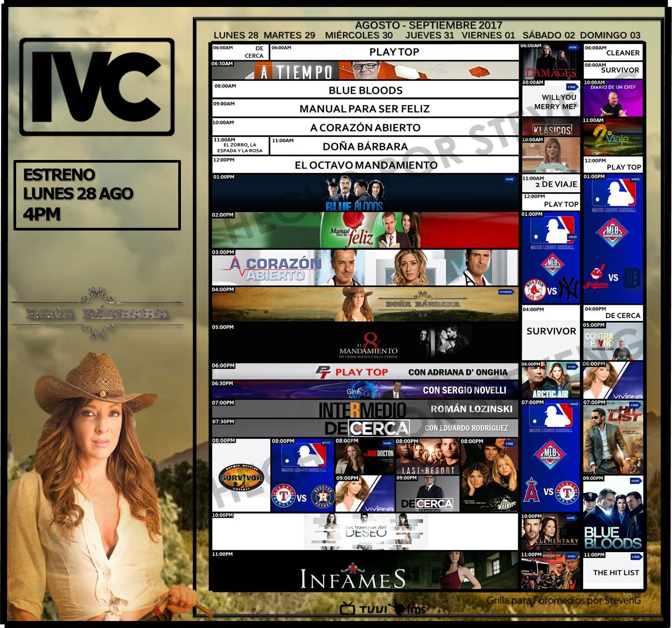Click the large IVC channel logo
Image resolution: width=672 pixels, height=628 pixels.
pos(97,87)
